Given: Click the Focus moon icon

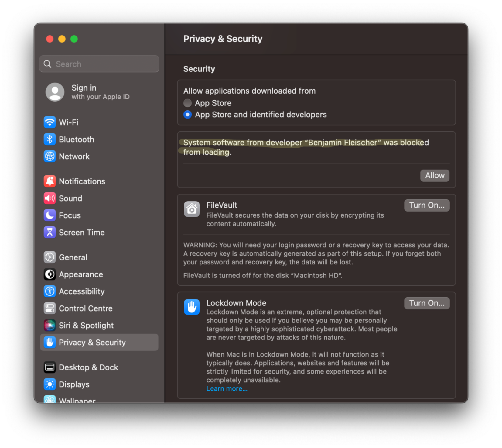Looking at the screenshot, I should [x=50, y=215].
